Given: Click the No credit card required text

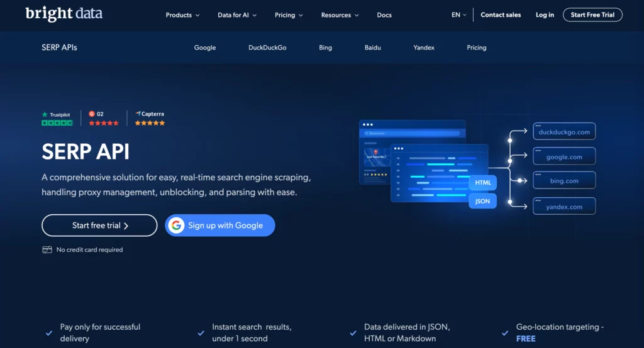Looking at the screenshot, I should [89, 249].
